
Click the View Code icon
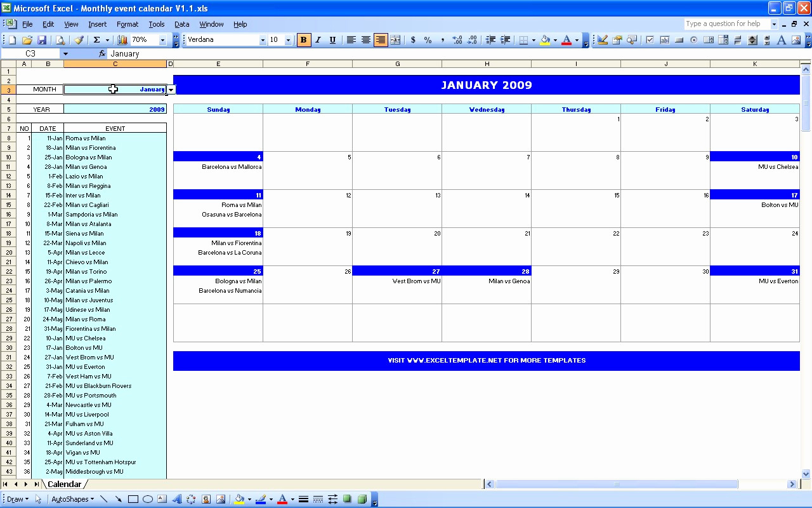[632, 40]
